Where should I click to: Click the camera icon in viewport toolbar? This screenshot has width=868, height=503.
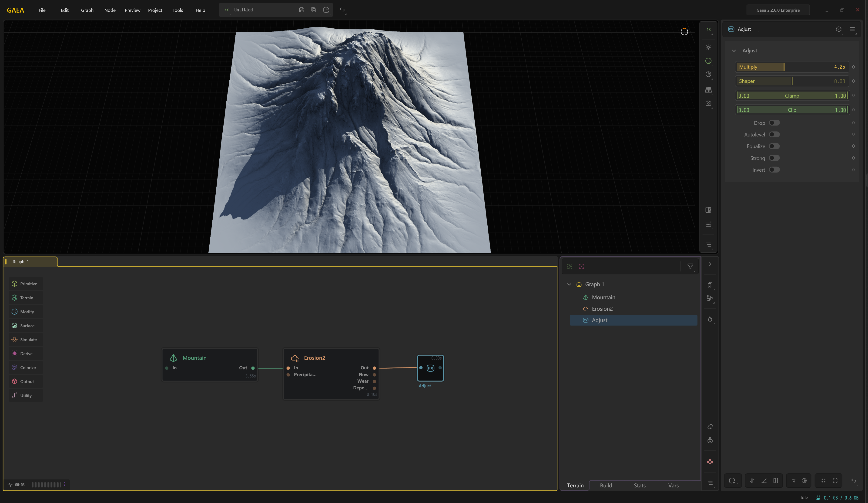pyautogui.click(x=708, y=103)
